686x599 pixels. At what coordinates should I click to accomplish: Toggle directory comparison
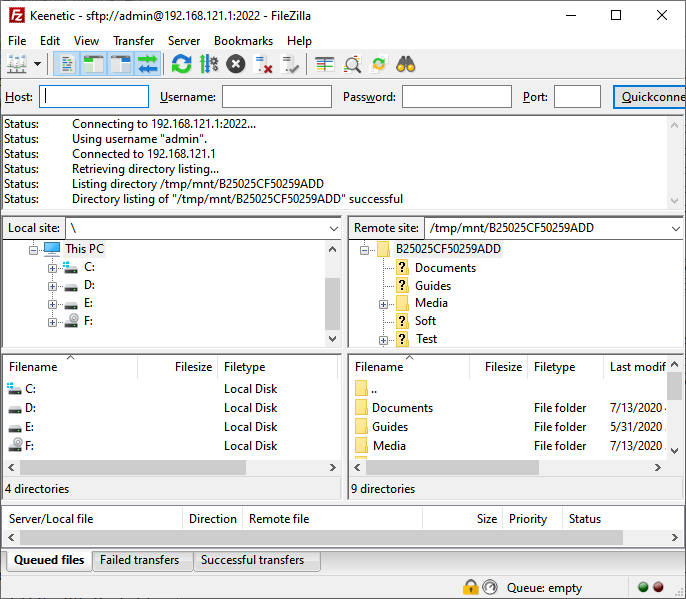click(x=352, y=64)
